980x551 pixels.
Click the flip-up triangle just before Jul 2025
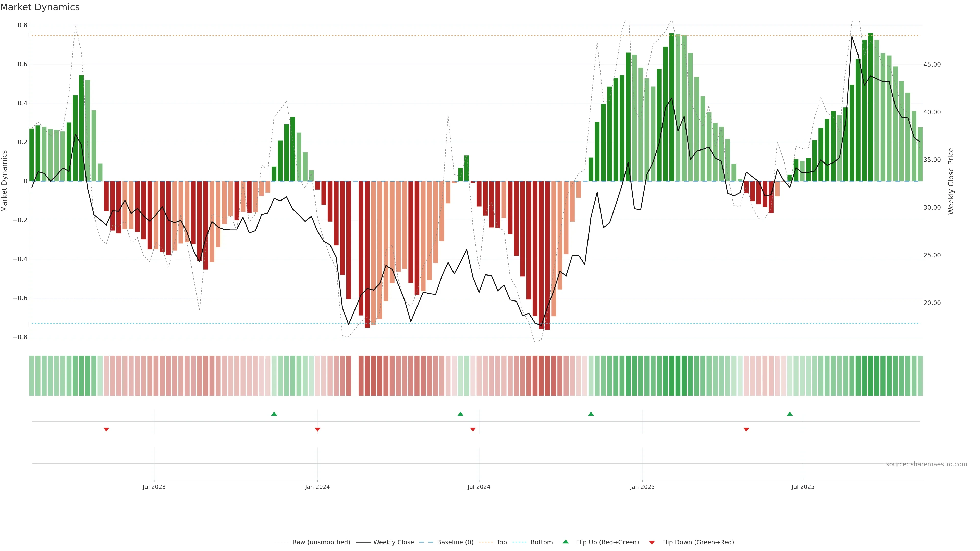[x=790, y=414]
